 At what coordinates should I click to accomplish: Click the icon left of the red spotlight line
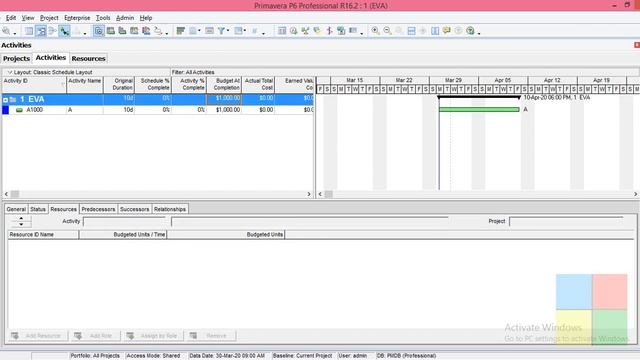[x=317, y=31]
